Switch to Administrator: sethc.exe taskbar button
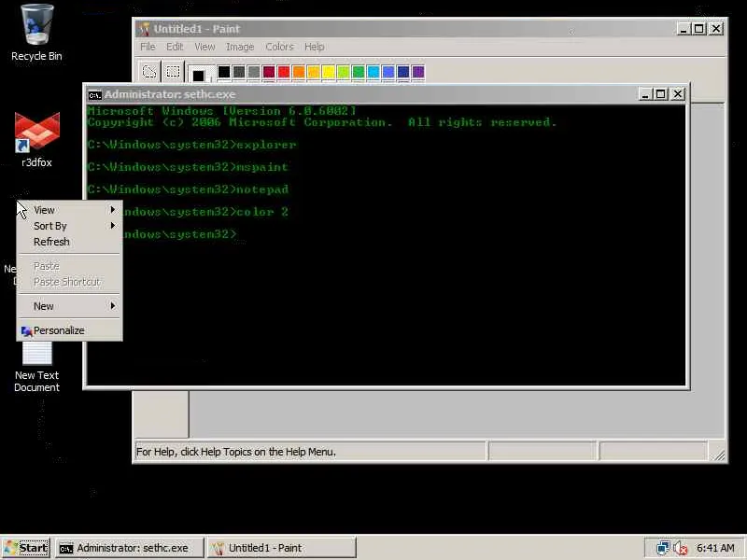 click(x=130, y=548)
